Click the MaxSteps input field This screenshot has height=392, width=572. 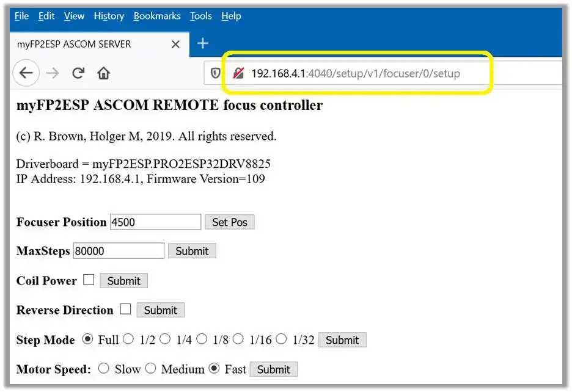(x=119, y=251)
